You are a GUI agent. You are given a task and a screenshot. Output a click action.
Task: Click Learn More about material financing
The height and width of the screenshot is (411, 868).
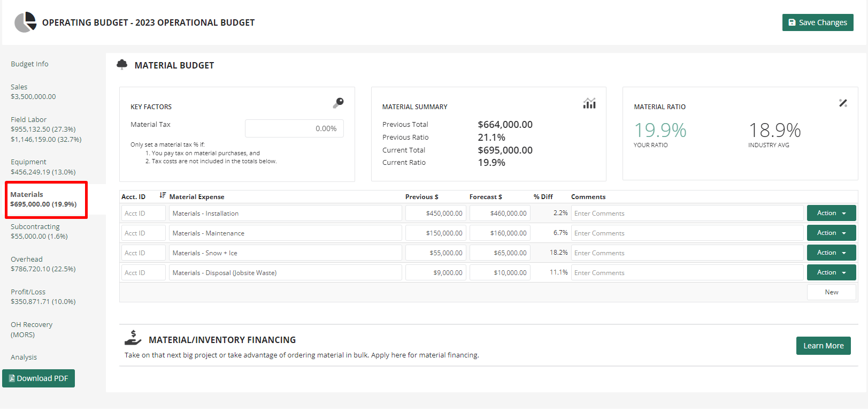click(x=823, y=346)
